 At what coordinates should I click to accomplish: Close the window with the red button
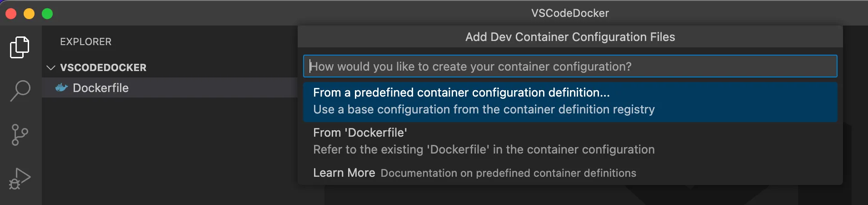(x=11, y=14)
